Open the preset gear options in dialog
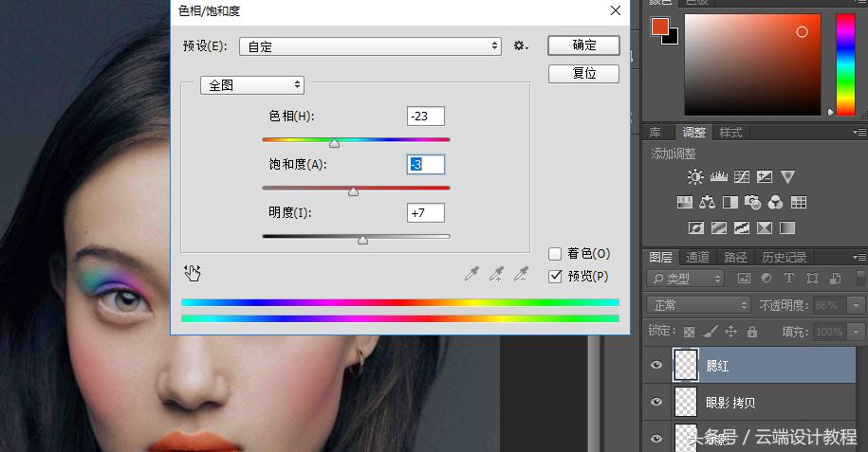Screen dimensions: 868x452 (521, 45)
